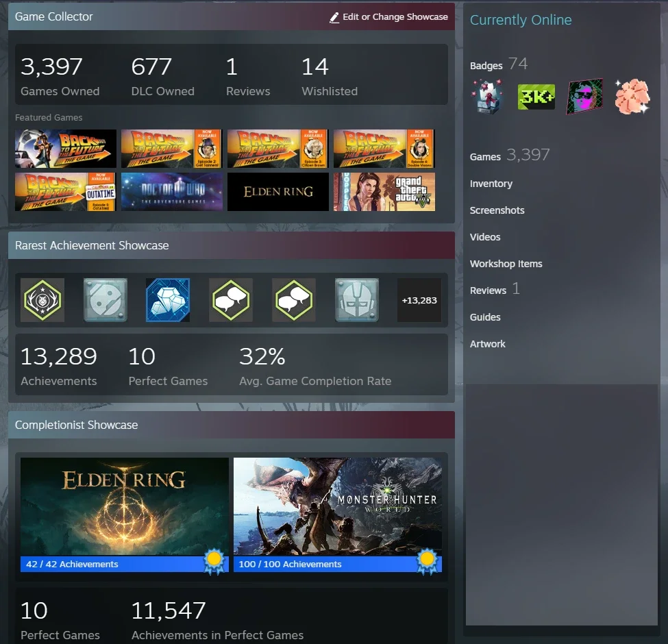Open Workshop Items in the sidebar

point(506,264)
